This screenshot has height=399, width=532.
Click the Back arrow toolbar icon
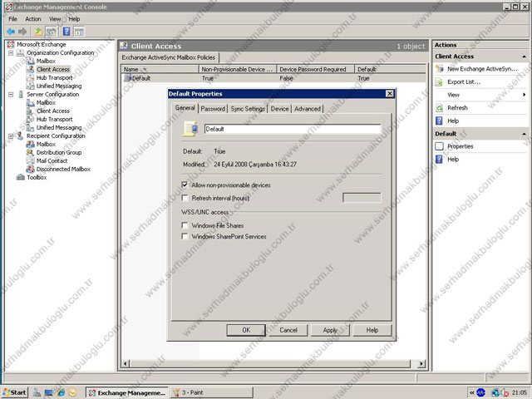tap(11, 32)
